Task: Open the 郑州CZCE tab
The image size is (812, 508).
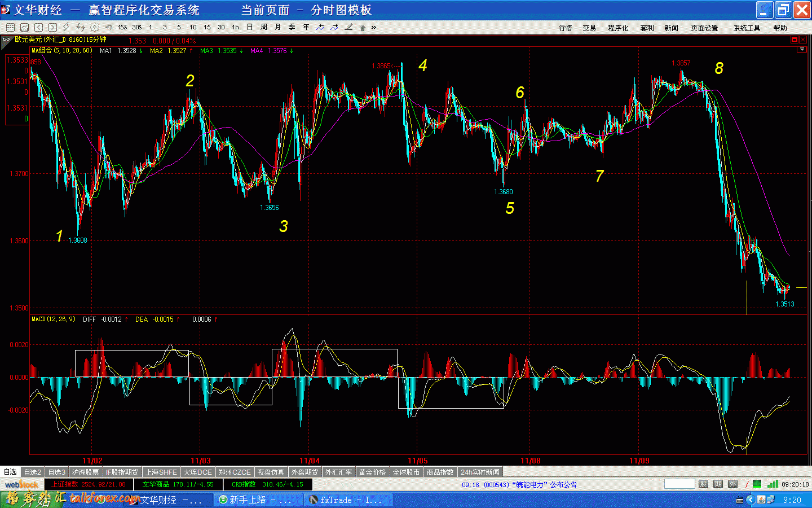Action: click(235, 472)
